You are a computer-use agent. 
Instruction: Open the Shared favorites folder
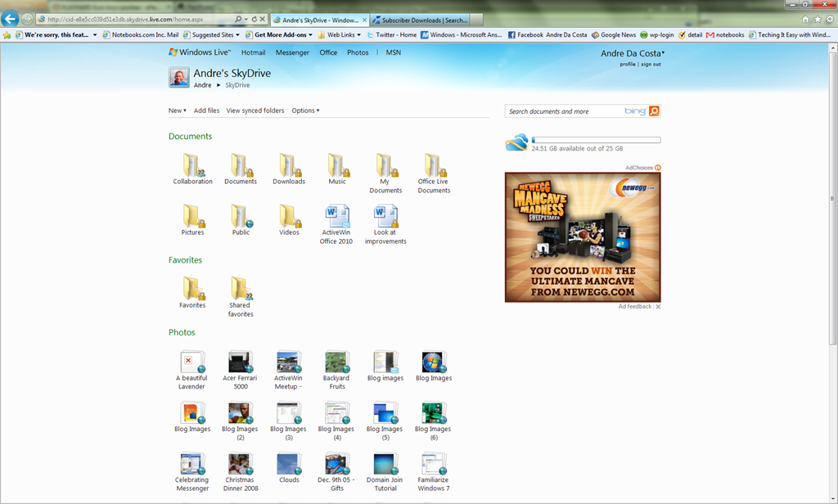click(x=241, y=297)
